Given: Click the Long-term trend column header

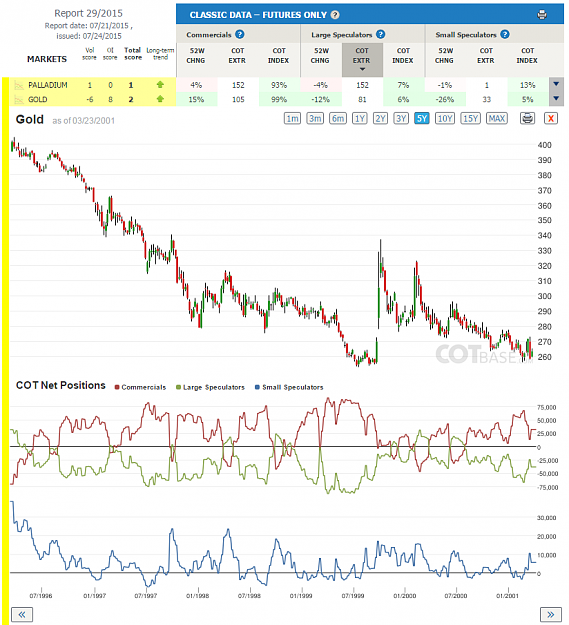Looking at the screenshot, I should [x=160, y=53].
